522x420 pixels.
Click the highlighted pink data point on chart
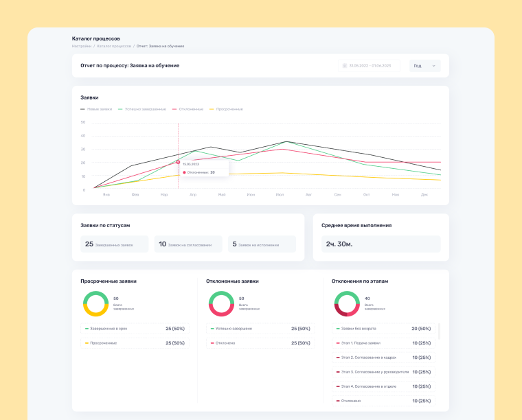(178, 162)
